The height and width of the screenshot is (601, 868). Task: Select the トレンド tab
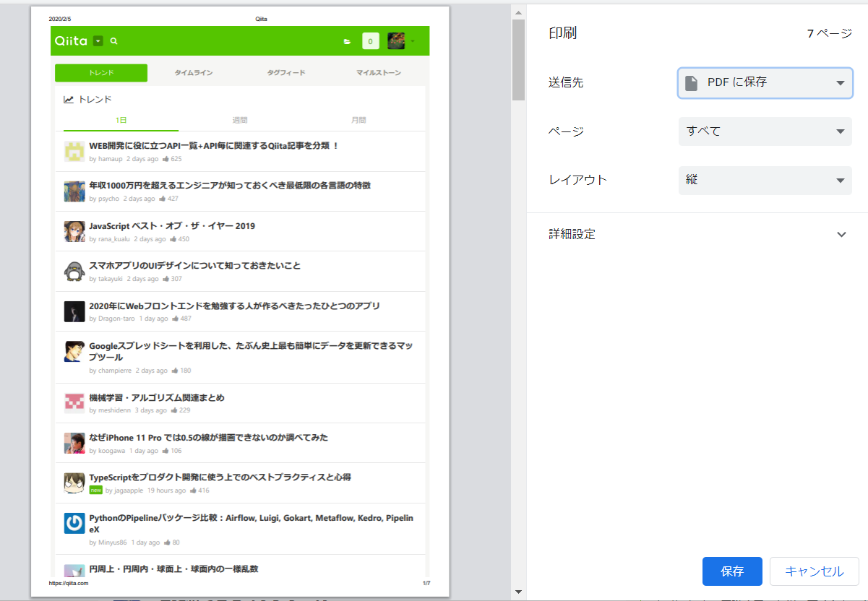pyautogui.click(x=101, y=73)
